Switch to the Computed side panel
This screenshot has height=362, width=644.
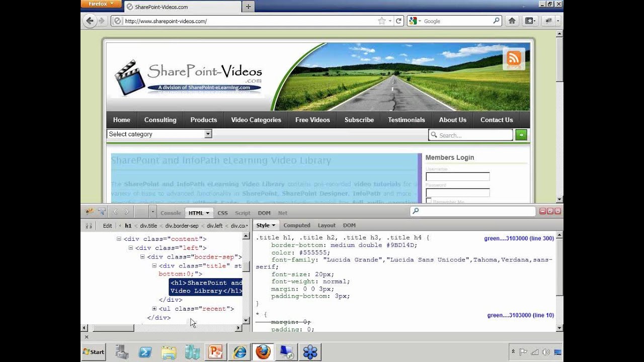pyautogui.click(x=297, y=225)
